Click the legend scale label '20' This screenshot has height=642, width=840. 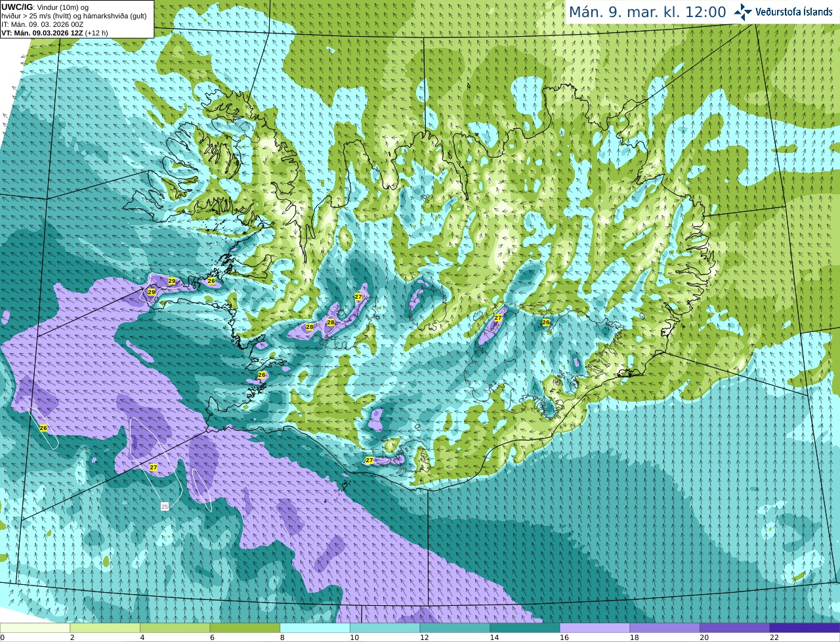point(704,637)
